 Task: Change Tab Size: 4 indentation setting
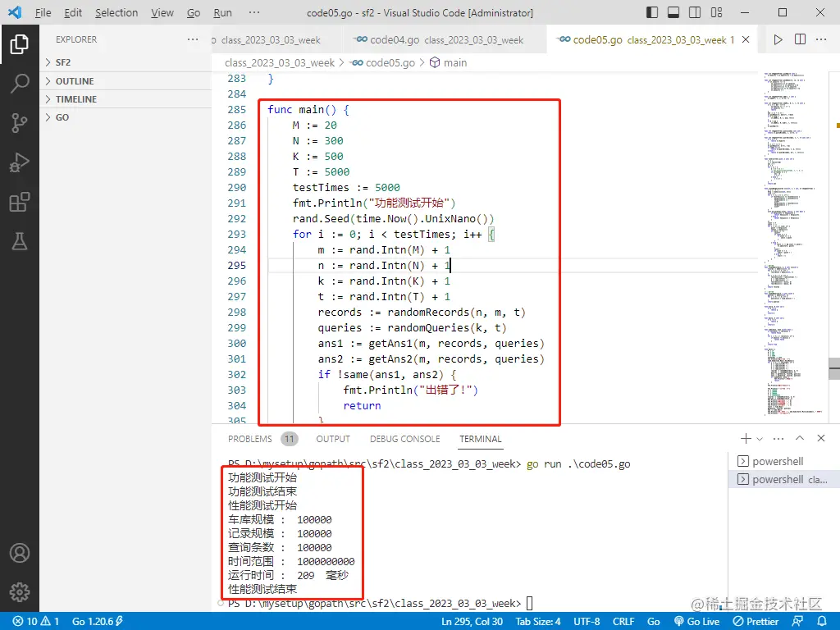(538, 622)
